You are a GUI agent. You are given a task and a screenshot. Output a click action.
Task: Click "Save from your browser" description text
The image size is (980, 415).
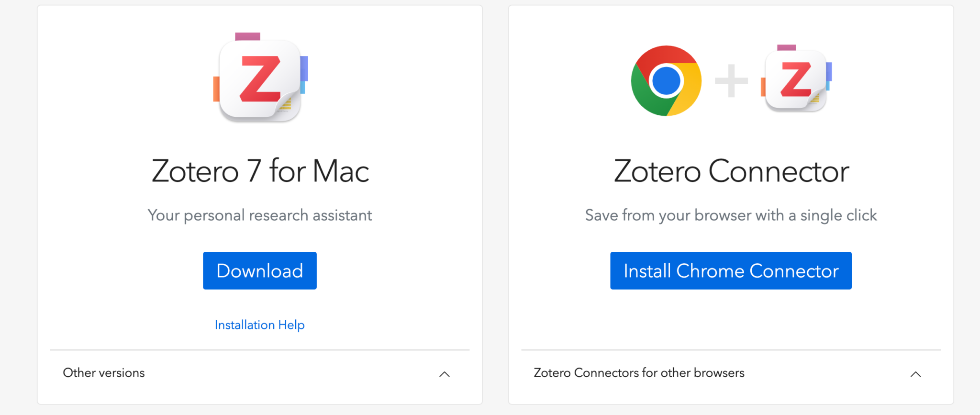[x=731, y=215]
